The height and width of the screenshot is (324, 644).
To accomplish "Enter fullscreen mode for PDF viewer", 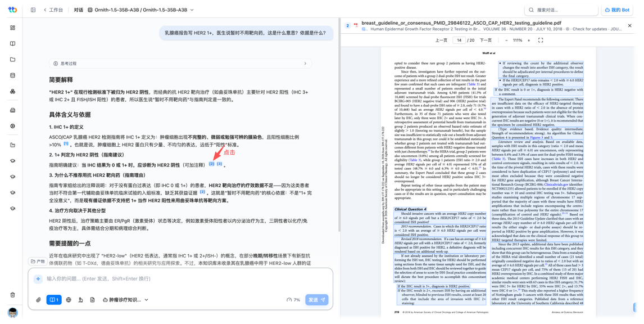I will 541,40.
